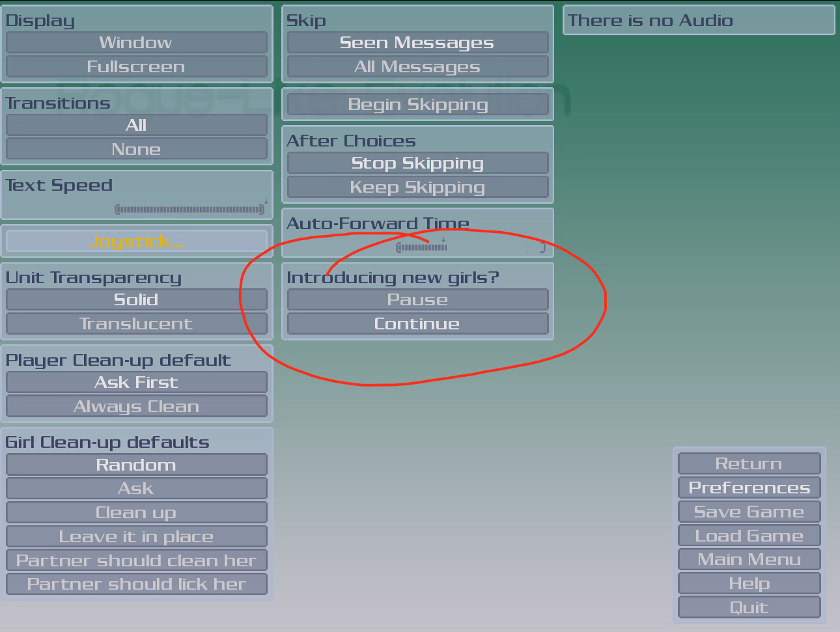Choose Ask for girl clean-up default

pos(136,488)
